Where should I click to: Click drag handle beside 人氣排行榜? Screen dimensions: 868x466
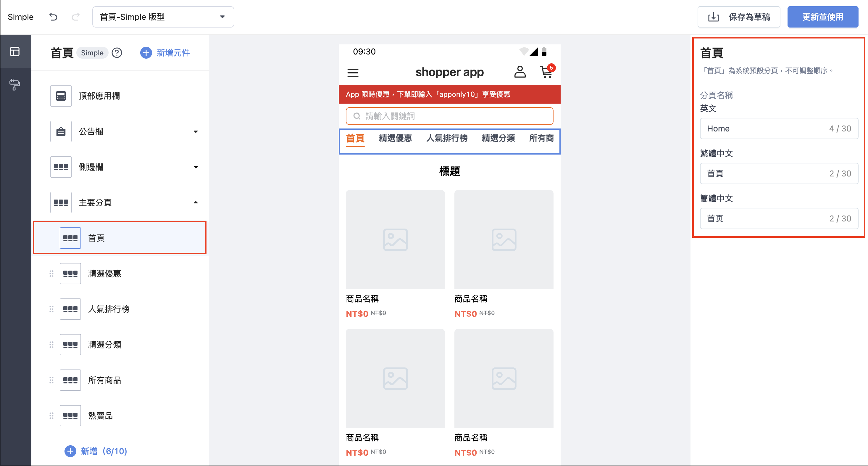pyautogui.click(x=51, y=309)
